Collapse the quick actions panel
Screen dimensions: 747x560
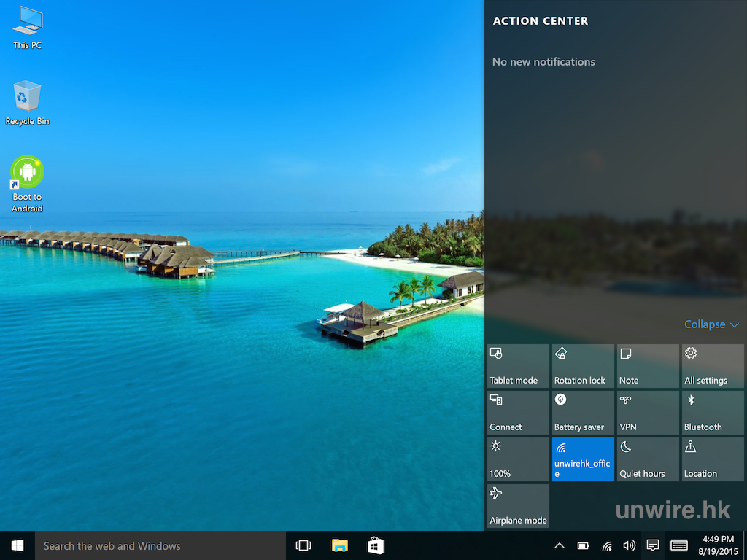711,324
